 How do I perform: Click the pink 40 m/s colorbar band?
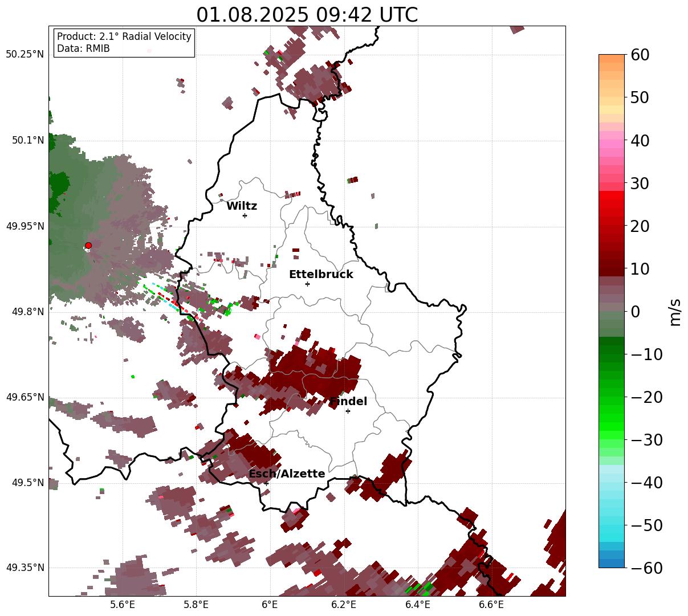[x=612, y=140]
